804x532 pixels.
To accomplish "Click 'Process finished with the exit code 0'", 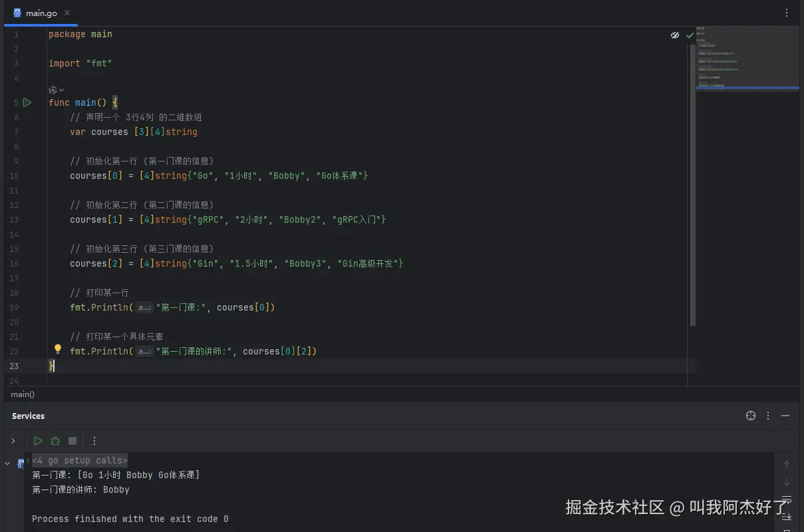I will point(130,519).
